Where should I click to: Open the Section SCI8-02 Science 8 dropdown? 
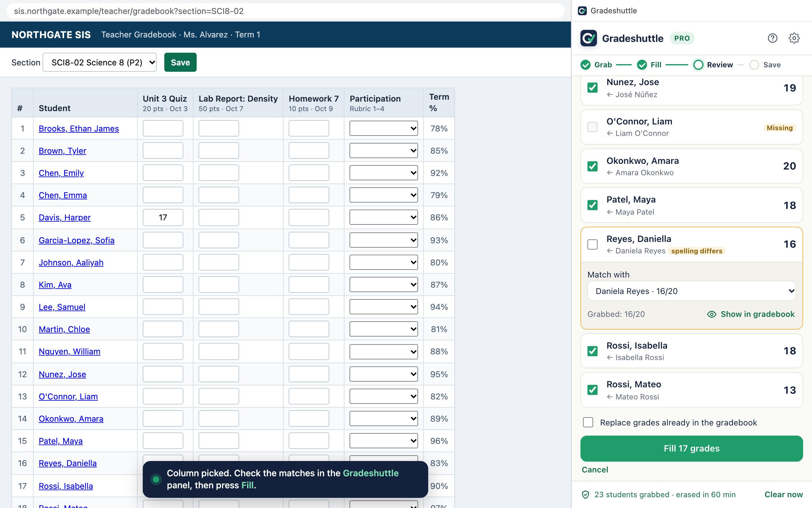tap(100, 63)
